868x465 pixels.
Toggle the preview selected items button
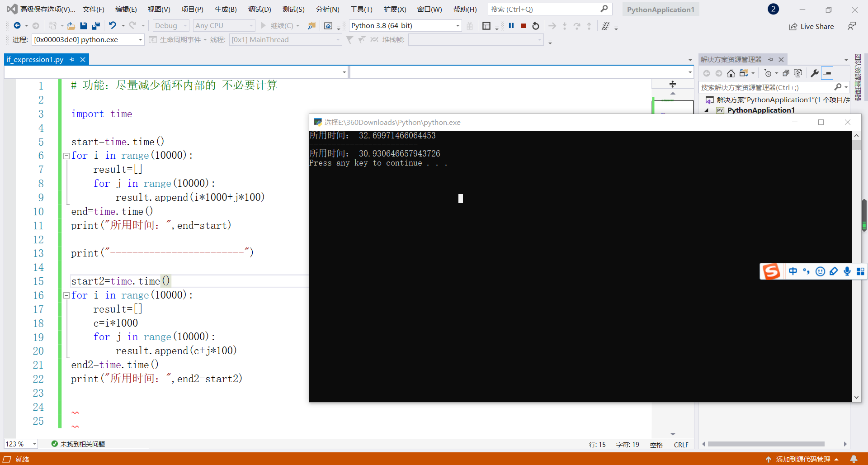pyautogui.click(x=827, y=73)
